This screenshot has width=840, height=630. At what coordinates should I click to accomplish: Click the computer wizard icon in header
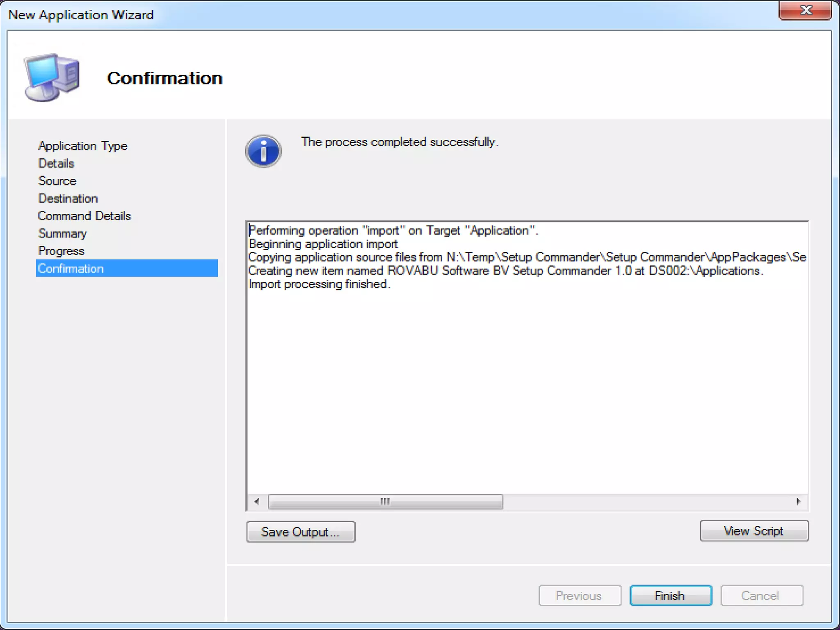coord(52,77)
